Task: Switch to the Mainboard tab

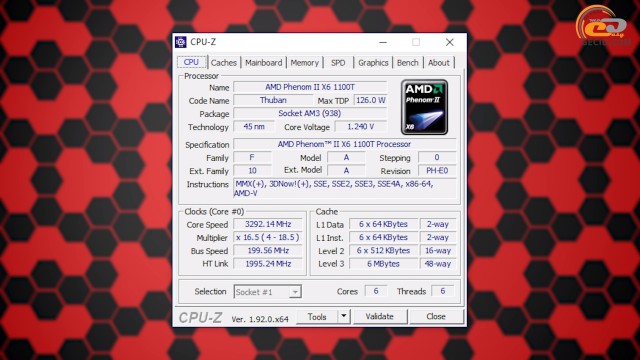Action: pos(263,62)
